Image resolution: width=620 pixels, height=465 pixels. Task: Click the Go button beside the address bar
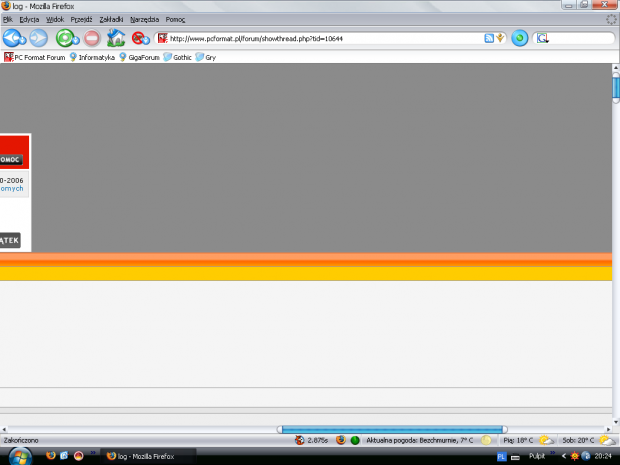coord(519,38)
